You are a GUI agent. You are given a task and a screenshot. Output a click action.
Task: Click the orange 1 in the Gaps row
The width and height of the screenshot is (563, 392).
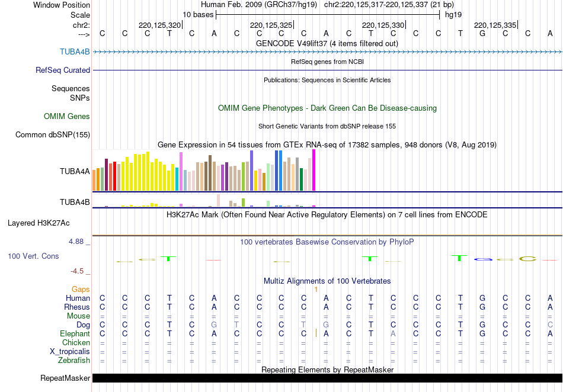click(316, 289)
